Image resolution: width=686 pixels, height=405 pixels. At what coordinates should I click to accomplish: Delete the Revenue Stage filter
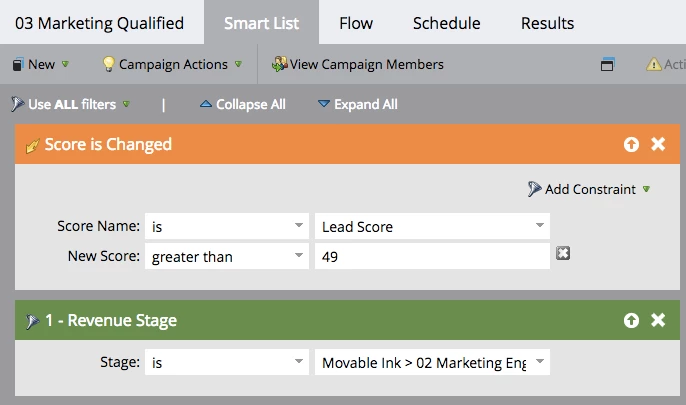pos(658,321)
